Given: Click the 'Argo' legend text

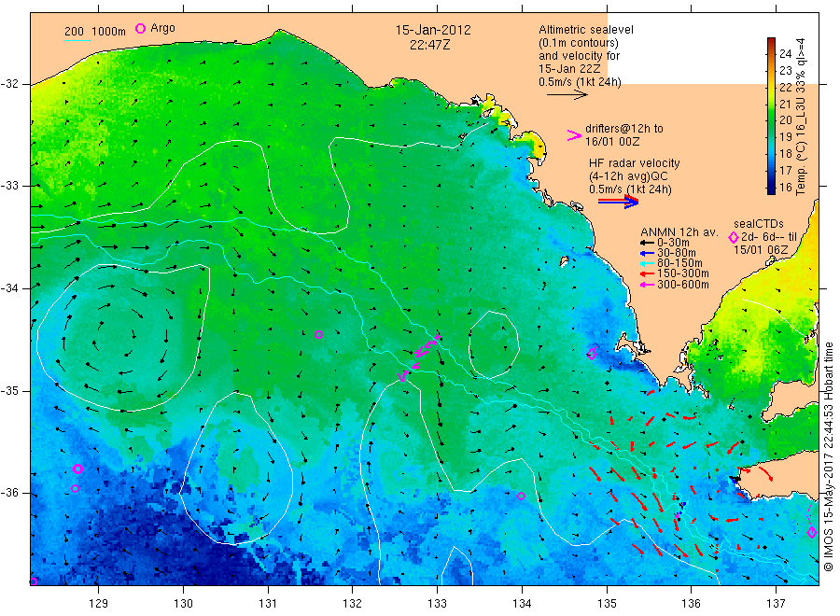Looking at the screenshot, I should (162, 28).
